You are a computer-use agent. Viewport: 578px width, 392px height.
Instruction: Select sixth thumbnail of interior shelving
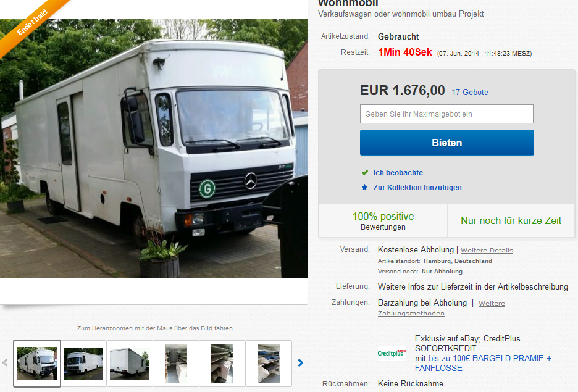269,363
